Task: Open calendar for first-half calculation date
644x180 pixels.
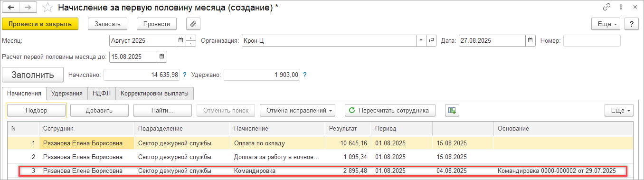Action: tap(162, 57)
